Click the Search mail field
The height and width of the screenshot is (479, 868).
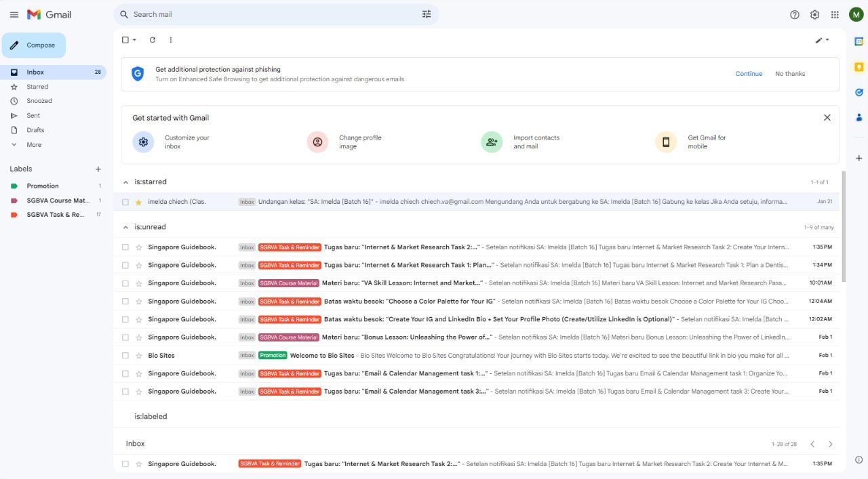(x=275, y=14)
